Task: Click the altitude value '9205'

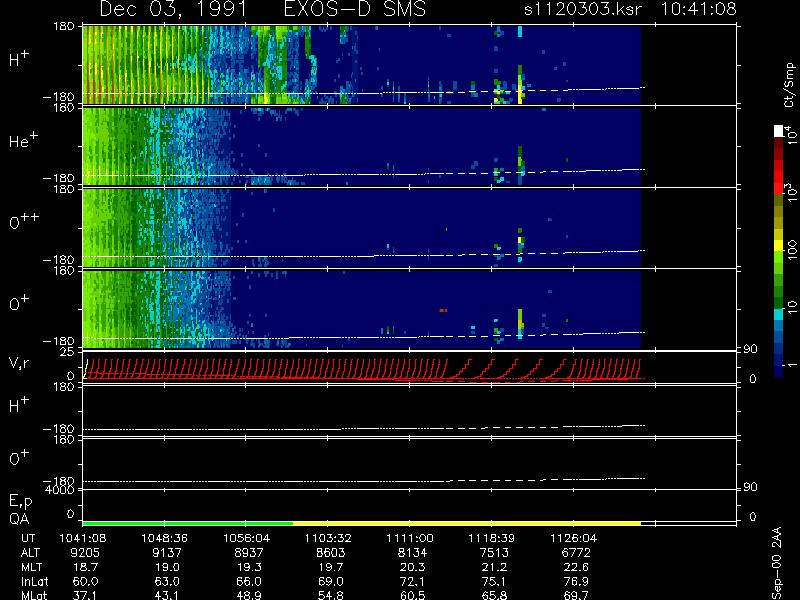Action: [x=85, y=553]
